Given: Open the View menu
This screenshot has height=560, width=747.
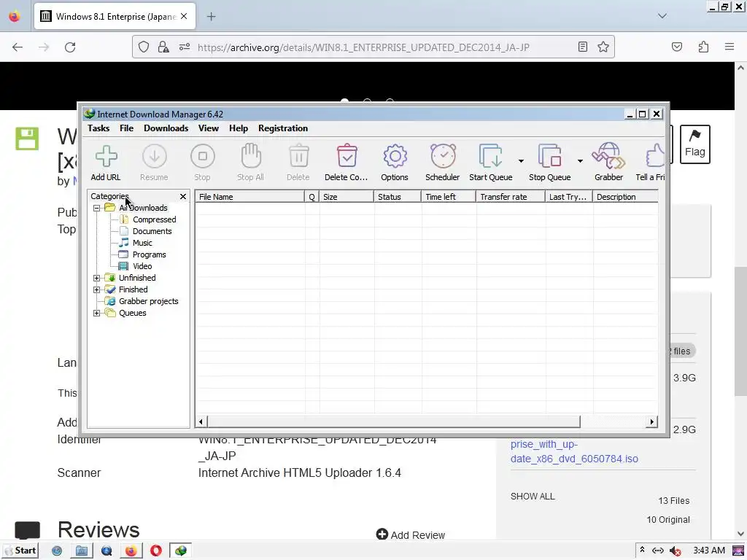Looking at the screenshot, I should point(208,128).
